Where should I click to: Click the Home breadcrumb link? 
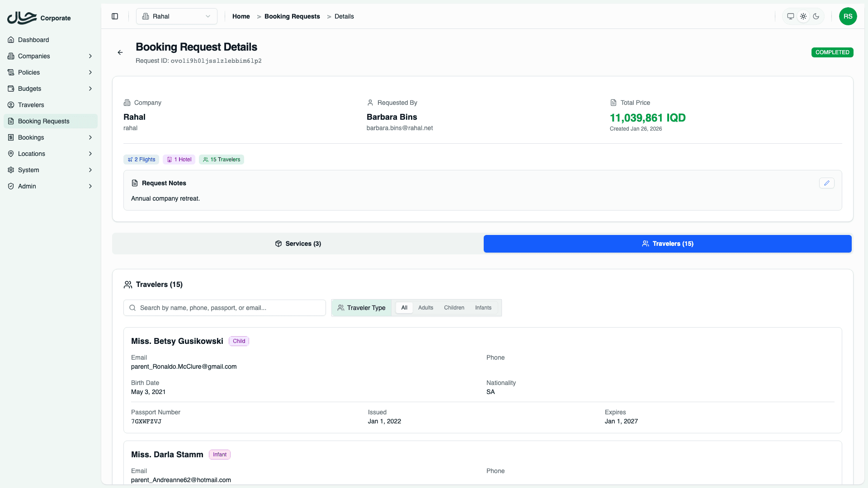point(241,16)
